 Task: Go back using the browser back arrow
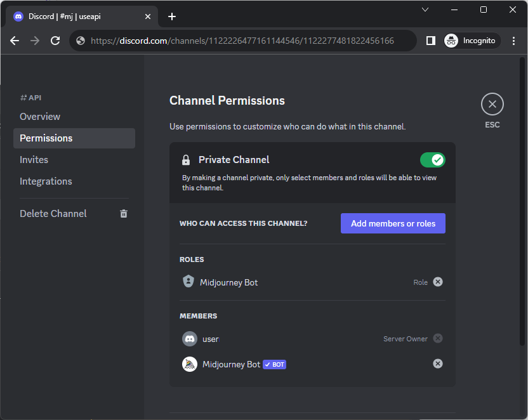coord(15,41)
